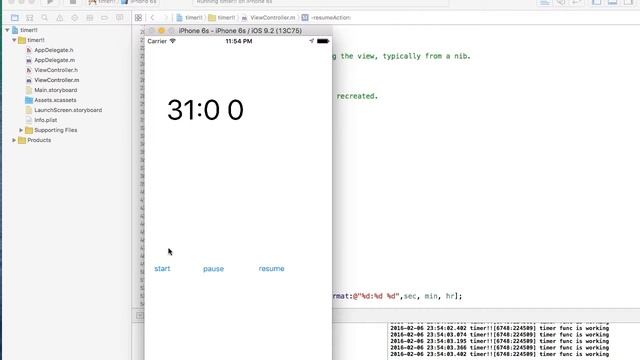Tap the pause button in simulator
The image size is (640, 360).
tap(213, 269)
